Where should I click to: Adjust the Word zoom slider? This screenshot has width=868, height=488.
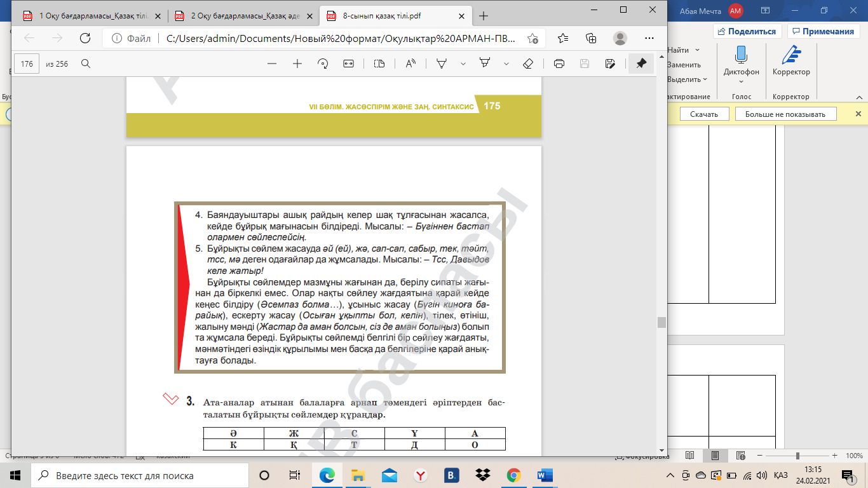[x=797, y=456]
